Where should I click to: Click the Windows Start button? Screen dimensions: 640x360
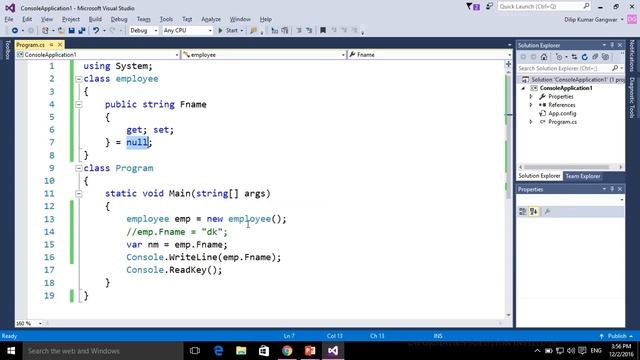(11, 351)
